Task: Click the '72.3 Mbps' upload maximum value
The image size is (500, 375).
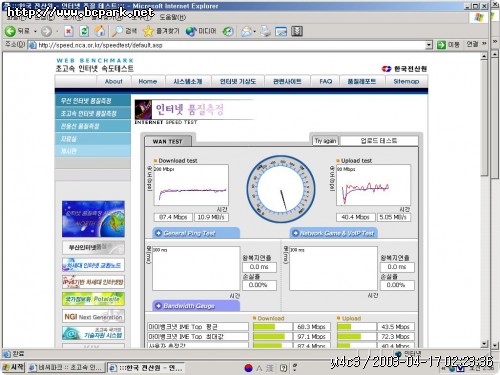Action: pos(395,336)
